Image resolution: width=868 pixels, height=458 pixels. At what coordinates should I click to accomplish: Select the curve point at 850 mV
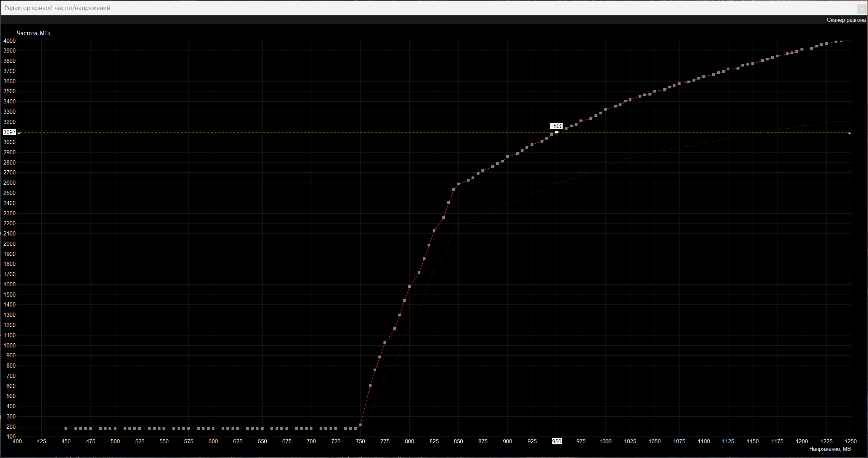(x=458, y=184)
